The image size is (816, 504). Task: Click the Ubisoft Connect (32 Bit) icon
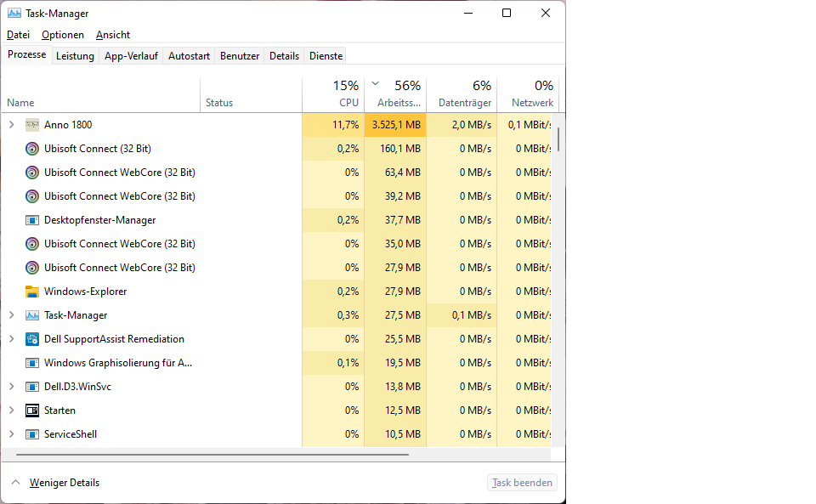[x=32, y=149]
